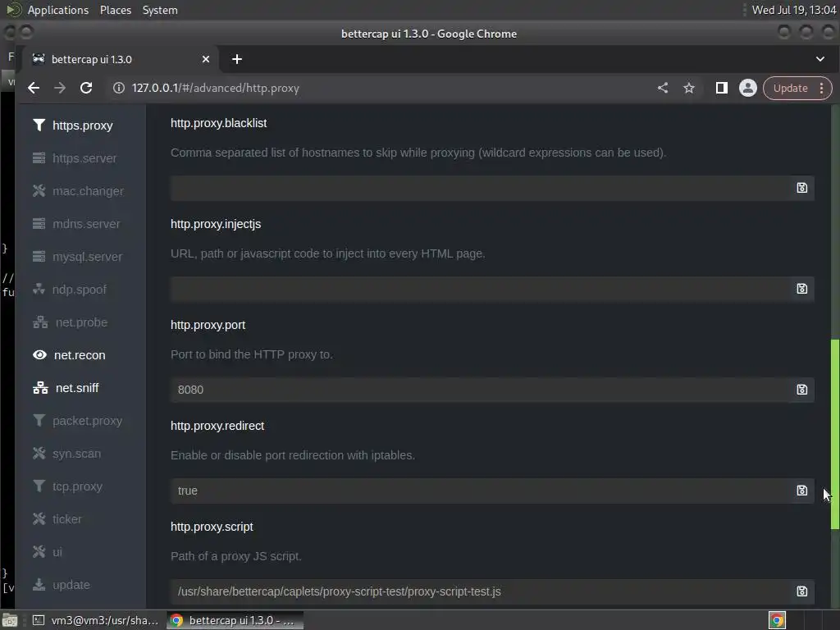Click the green page scrollbar thumb
The width and height of the screenshot is (840, 630).
[x=834, y=434]
